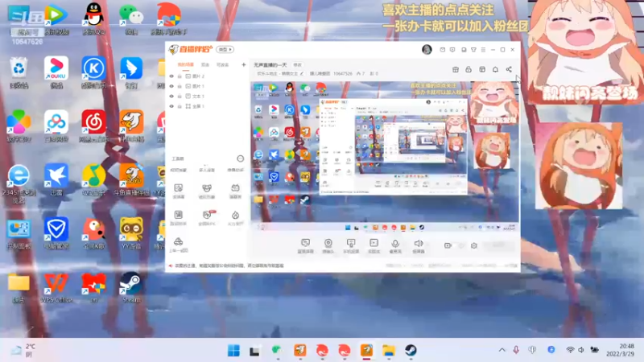Start recording with the camcorder icon
Viewport: 644px width, 362px height.
pos(448,245)
